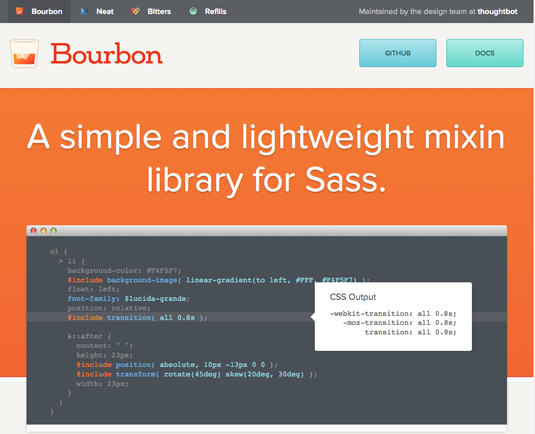Click the DOCS button
The height and width of the screenshot is (434, 535).
485,53
